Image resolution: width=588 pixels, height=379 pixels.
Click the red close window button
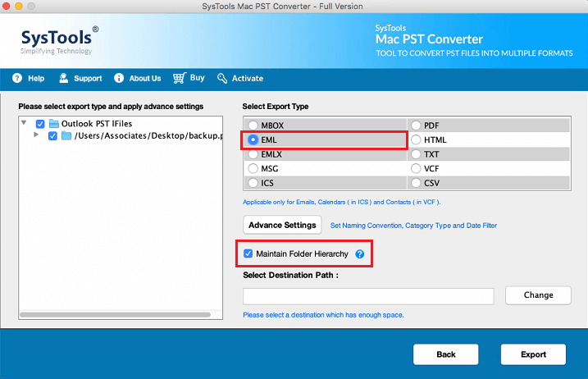[x=6, y=6]
